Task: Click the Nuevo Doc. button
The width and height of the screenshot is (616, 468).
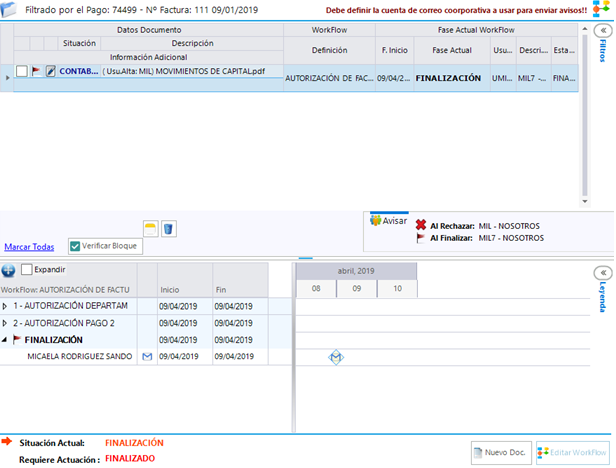Action: coord(501,453)
